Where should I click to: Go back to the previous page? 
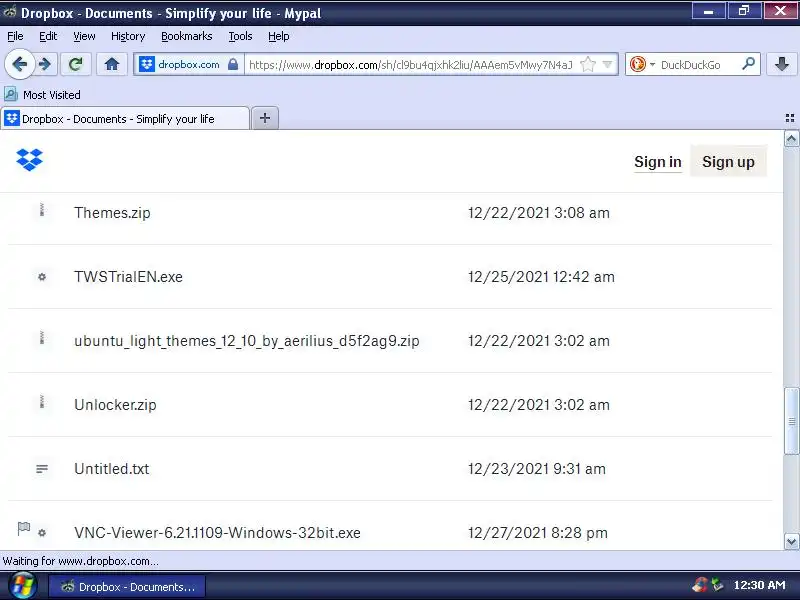[19, 64]
